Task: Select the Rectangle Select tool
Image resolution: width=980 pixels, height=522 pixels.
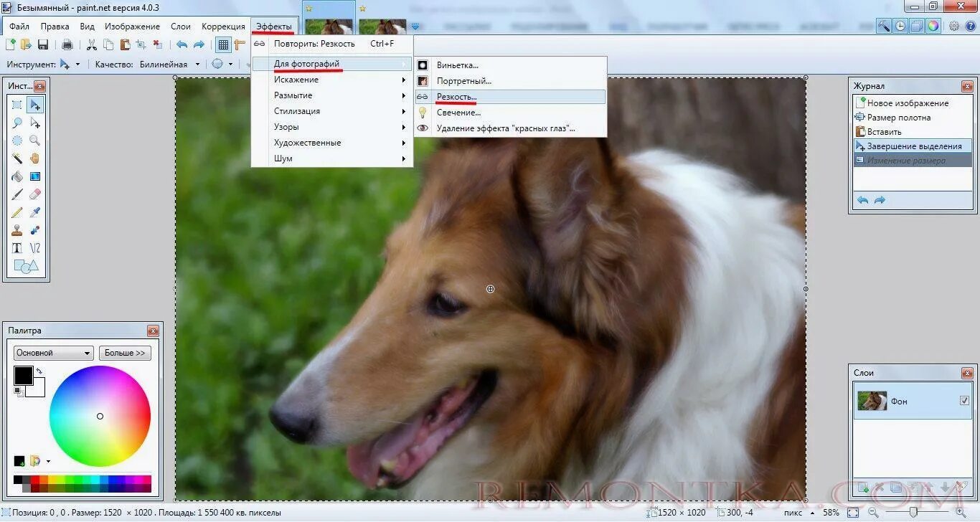Action: point(17,105)
